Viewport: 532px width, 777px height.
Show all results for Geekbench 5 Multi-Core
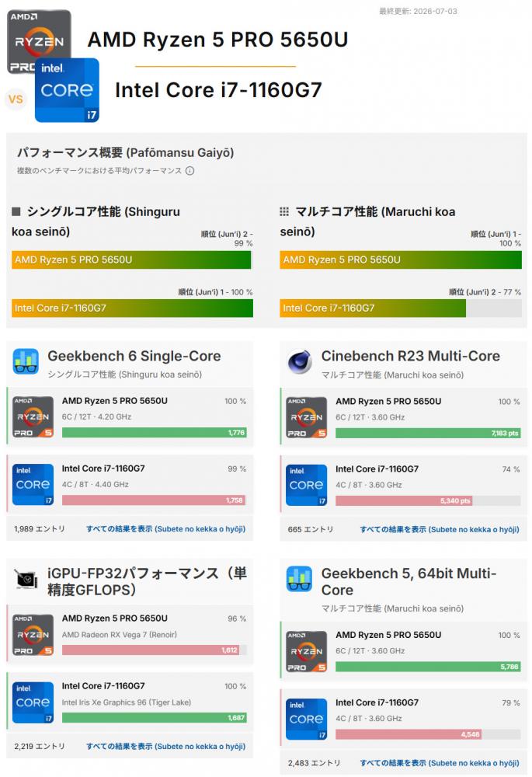click(440, 763)
